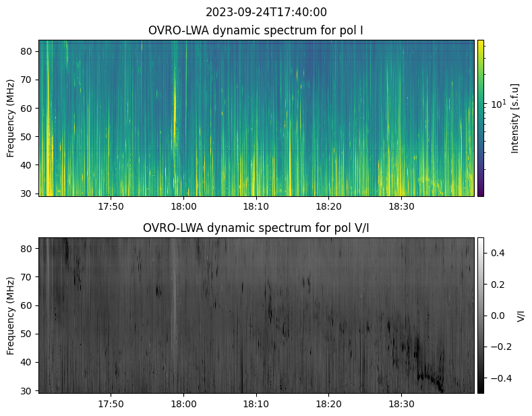Select the pol V/I dynamic spectrum title

click(x=256, y=228)
